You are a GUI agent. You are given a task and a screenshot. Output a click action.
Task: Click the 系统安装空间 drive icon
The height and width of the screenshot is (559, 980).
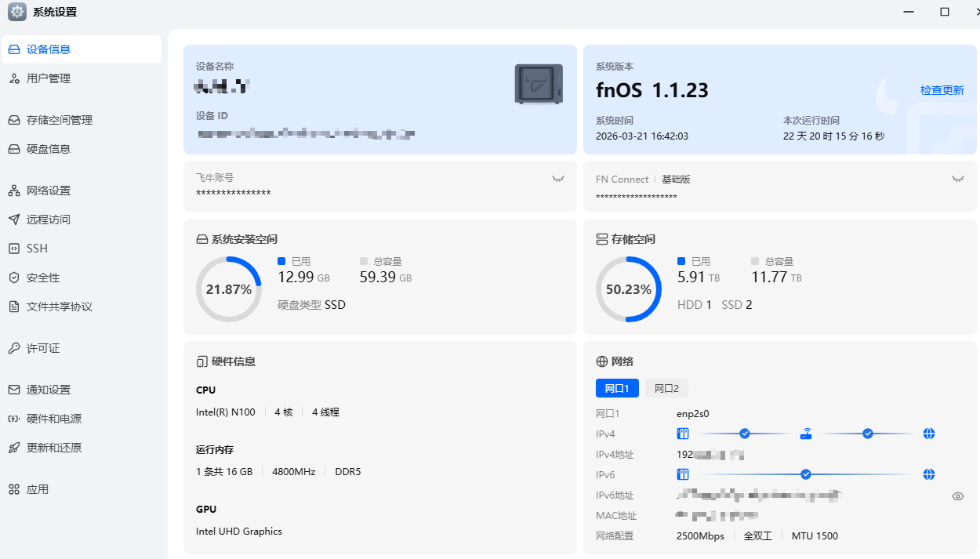pyautogui.click(x=201, y=239)
